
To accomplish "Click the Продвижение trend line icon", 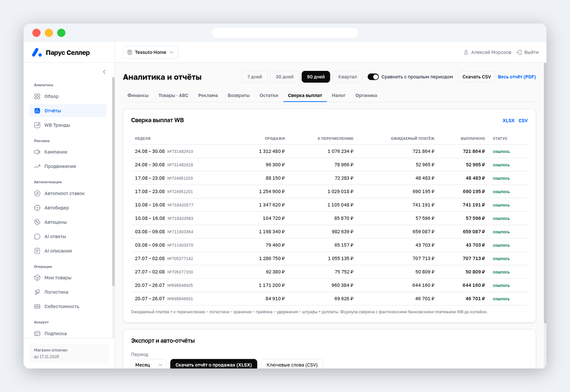I will click(x=37, y=166).
